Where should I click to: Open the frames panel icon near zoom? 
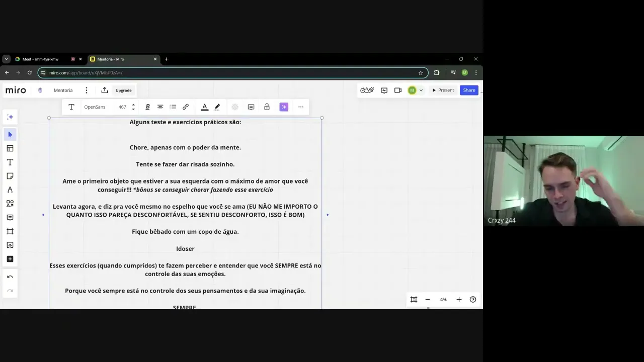pyautogui.click(x=414, y=300)
